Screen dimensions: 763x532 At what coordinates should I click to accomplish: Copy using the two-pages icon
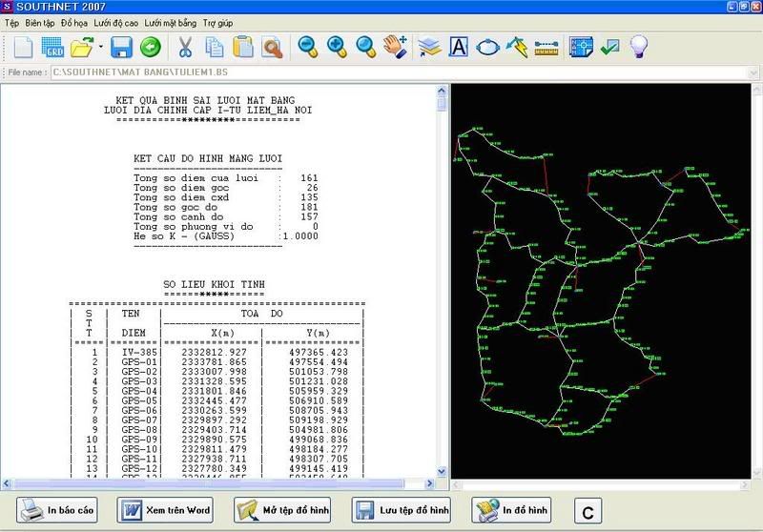[x=214, y=47]
